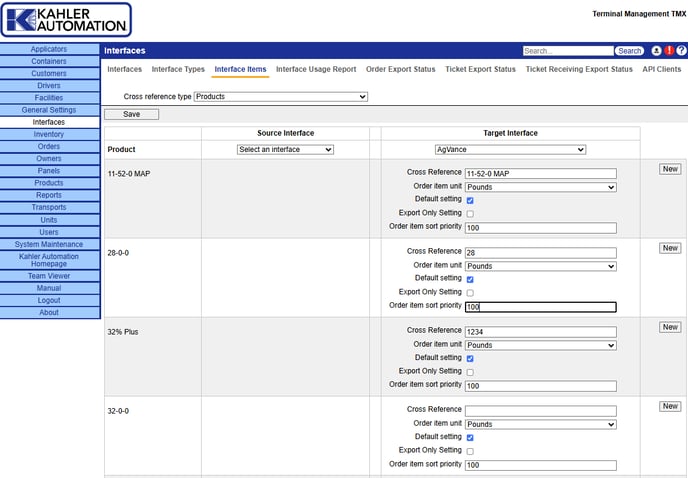688x478 pixels.
Task: Click Cross Reference field containing 1234
Action: [541, 332]
